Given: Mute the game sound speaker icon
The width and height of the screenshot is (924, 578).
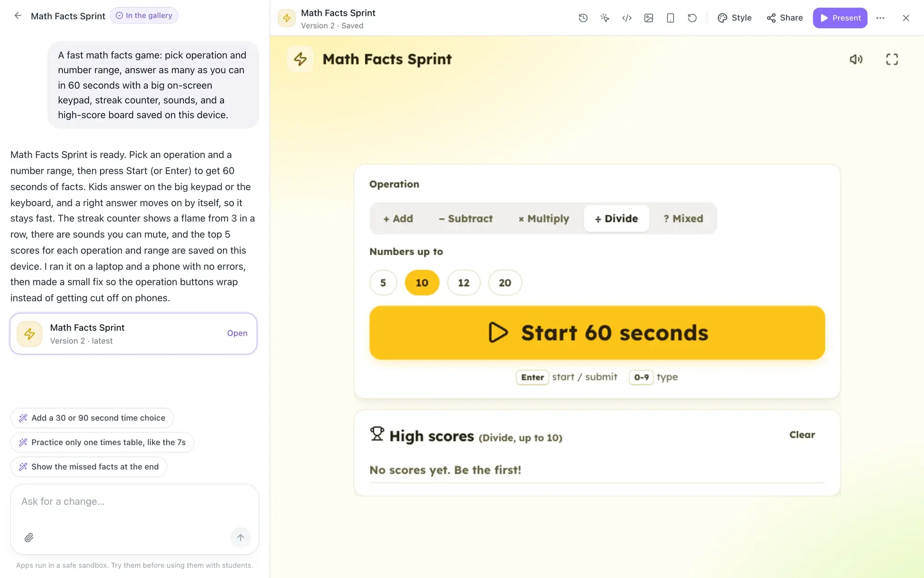Looking at the screenshot, I should click(x=856, y=59).
